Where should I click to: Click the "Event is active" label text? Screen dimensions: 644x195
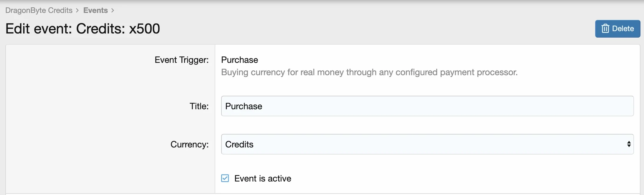pyautogui.click(x=263, y=179)
